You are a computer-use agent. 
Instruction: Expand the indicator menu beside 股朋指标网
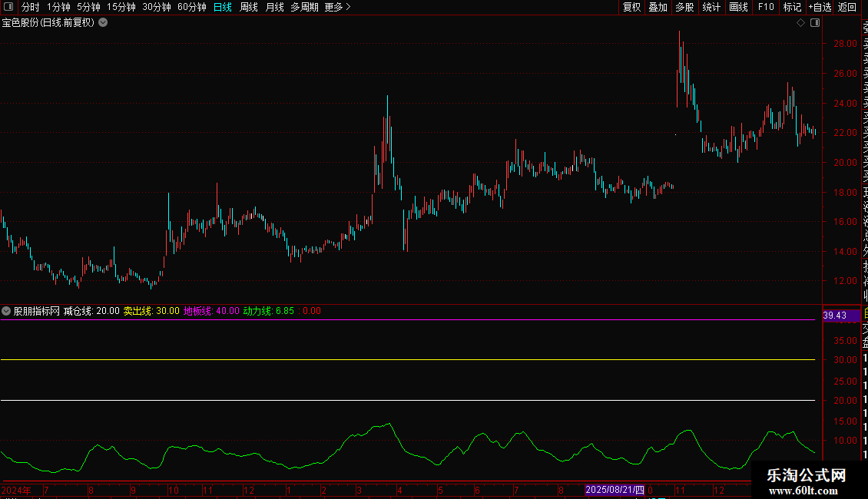pyautogui.click(x=6, y=311)
